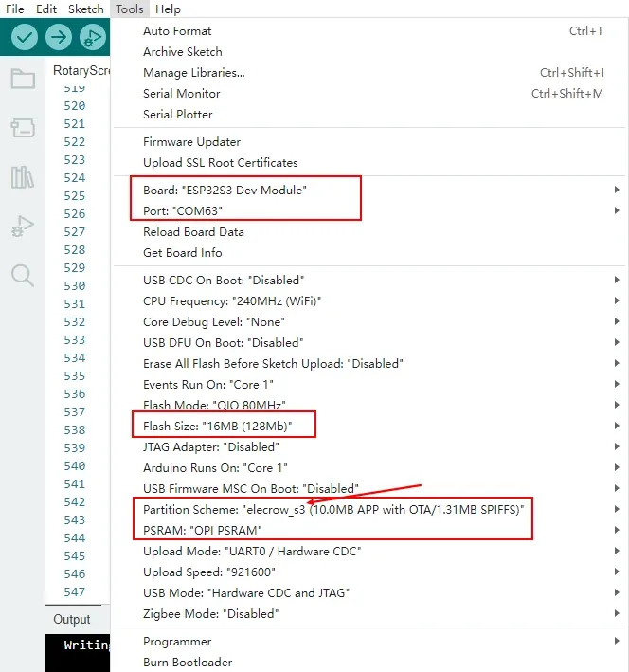Expand Port "COM63" submenu
629x672 pixels.
click(369, 210)
